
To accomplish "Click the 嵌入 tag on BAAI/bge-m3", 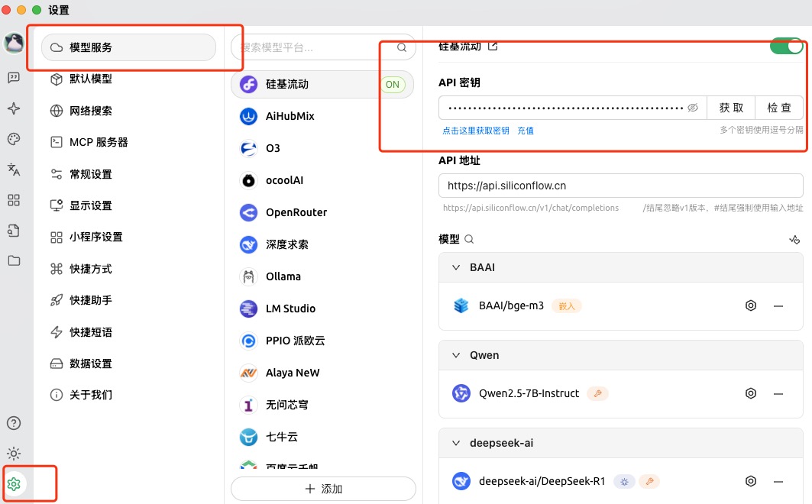I will tap(567, 306).
